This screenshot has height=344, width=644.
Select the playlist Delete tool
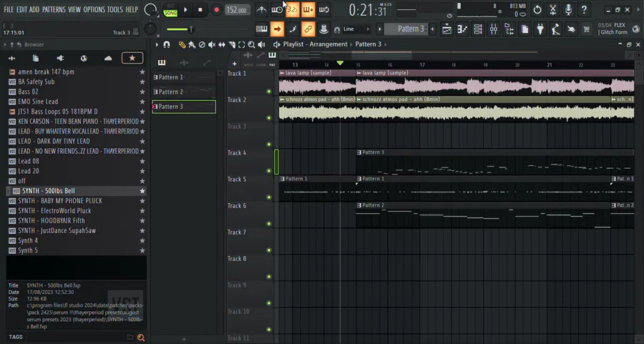202,44
